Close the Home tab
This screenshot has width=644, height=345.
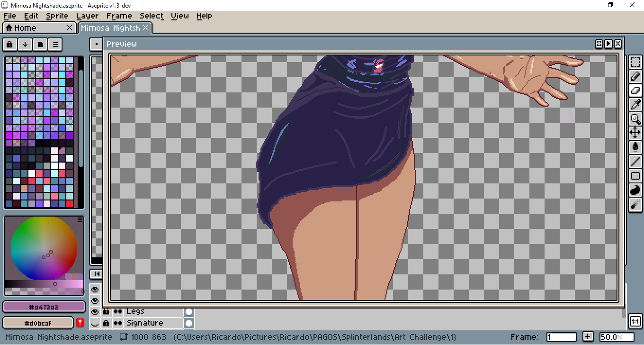[70, 28]
